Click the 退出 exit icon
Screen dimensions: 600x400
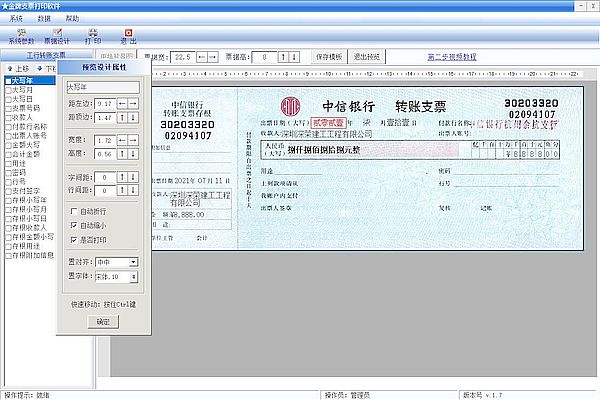pyautogui.click(x=129, y=36)
